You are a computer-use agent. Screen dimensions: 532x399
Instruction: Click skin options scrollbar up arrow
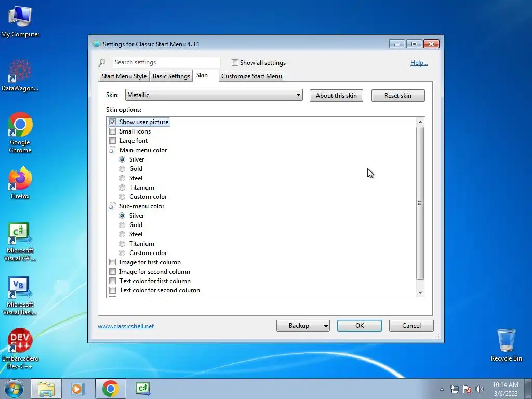(x=420, y=122)
